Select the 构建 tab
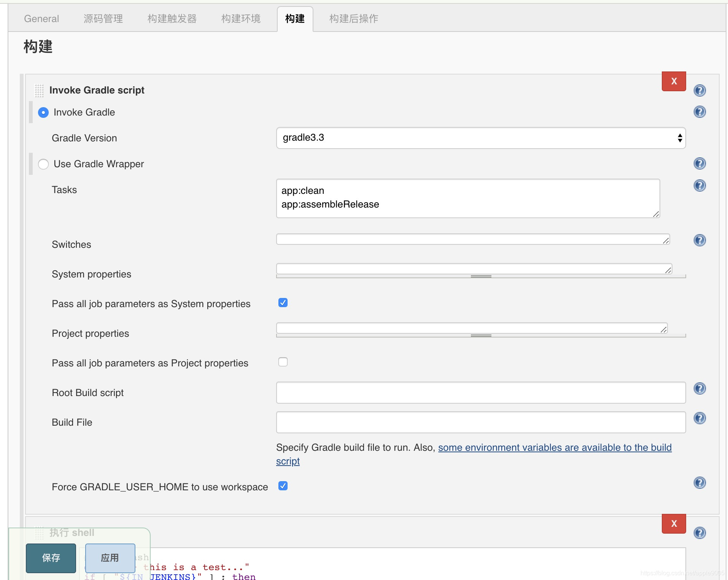 295,19
